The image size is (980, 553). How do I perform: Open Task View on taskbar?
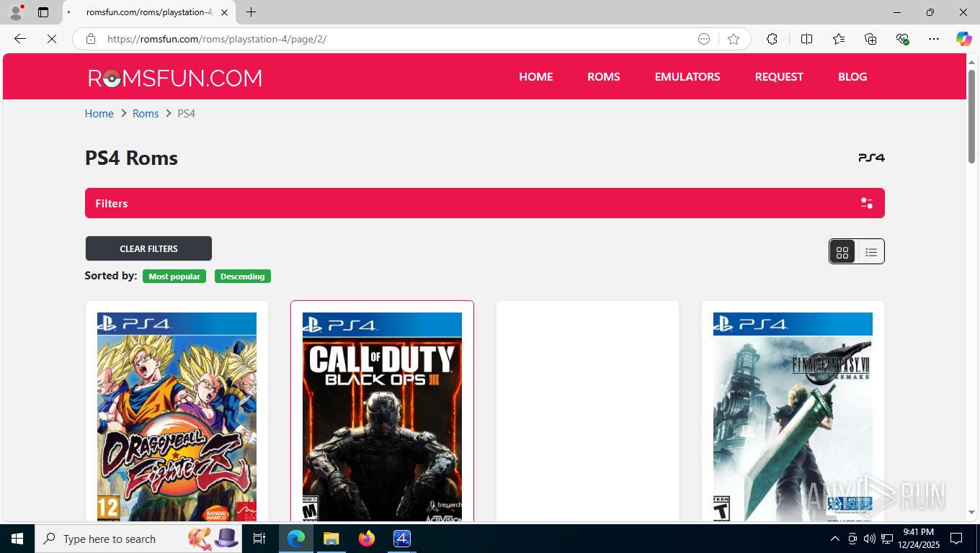(x=259, y=539)
